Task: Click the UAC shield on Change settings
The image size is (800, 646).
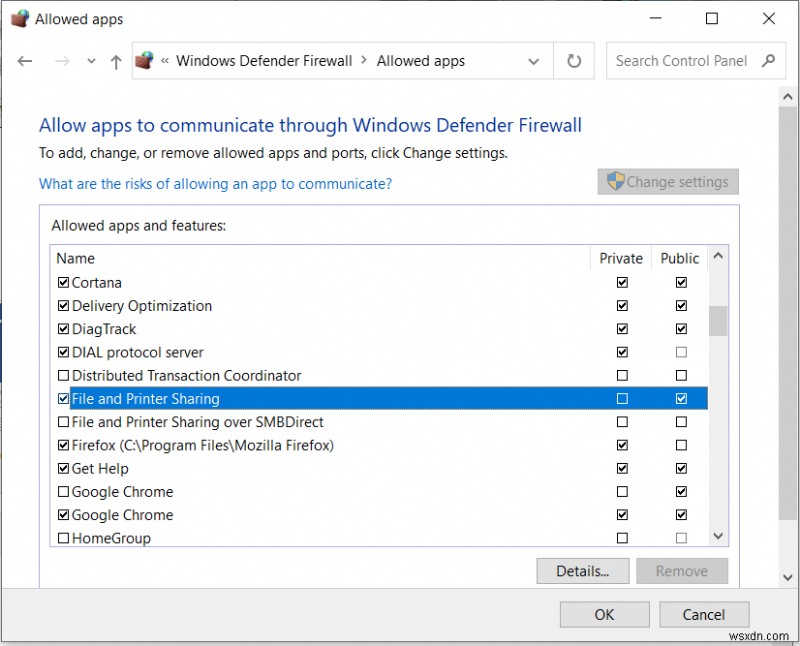Action: point(617,181)
